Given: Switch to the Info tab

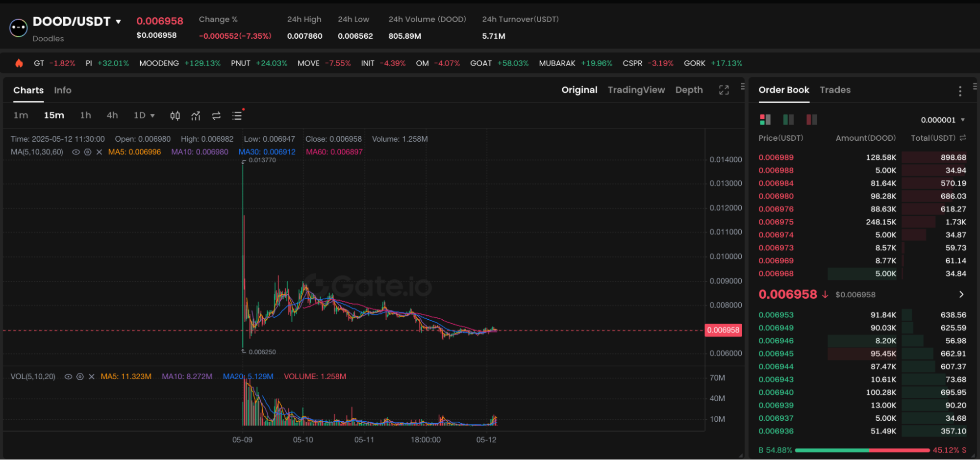Looking at the screenshot, I should pos(63,90).
